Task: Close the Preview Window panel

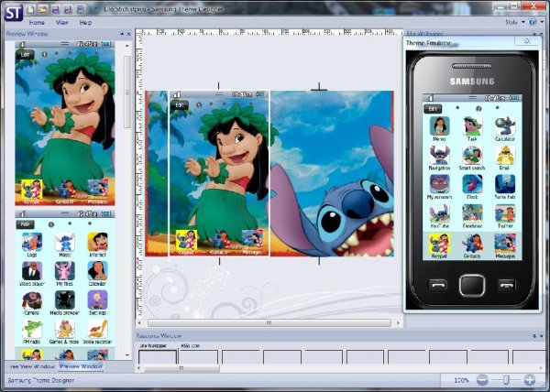Action: coord(128,34)
